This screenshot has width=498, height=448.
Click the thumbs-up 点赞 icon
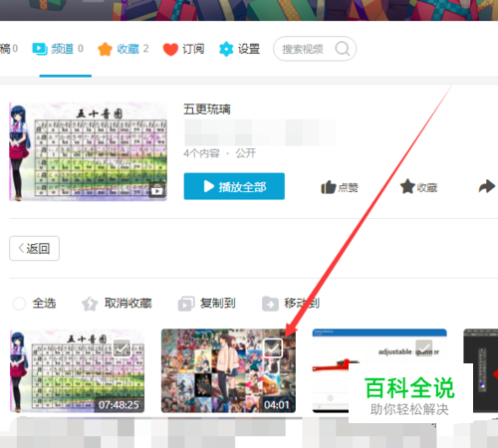click(329, 187)
